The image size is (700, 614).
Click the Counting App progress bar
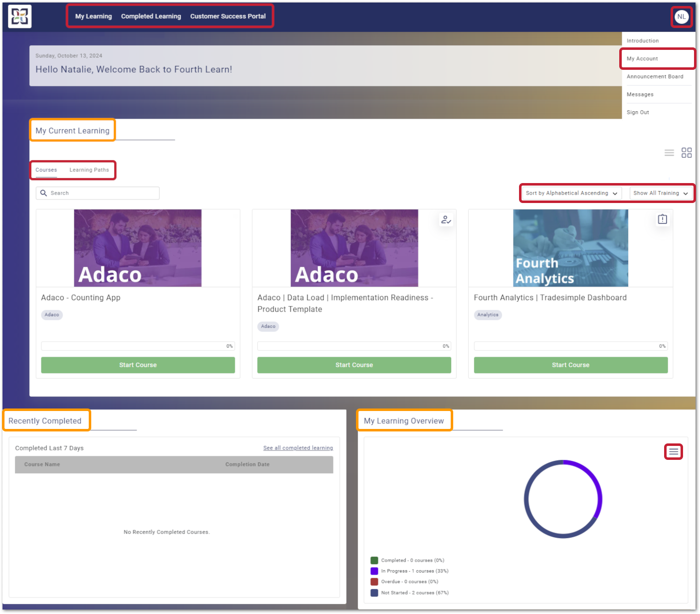pyautogui.click(x=138, y=346)
